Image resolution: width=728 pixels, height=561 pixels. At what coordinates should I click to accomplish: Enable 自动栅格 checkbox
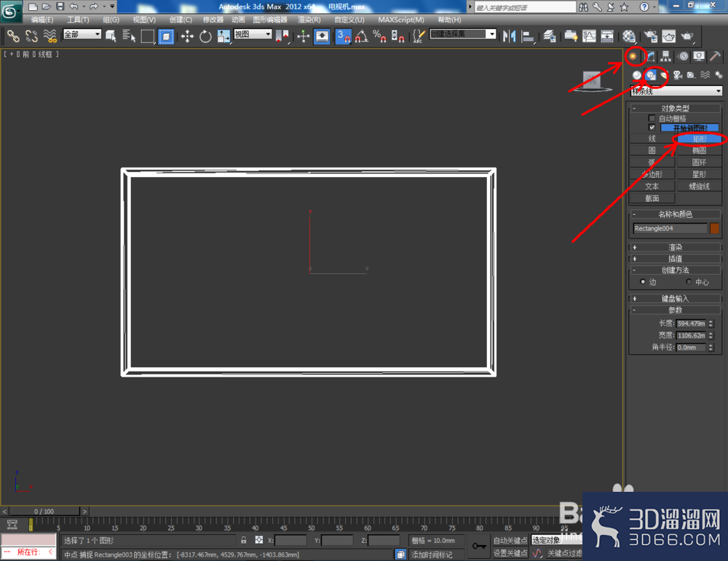click(x=652, y=119)
